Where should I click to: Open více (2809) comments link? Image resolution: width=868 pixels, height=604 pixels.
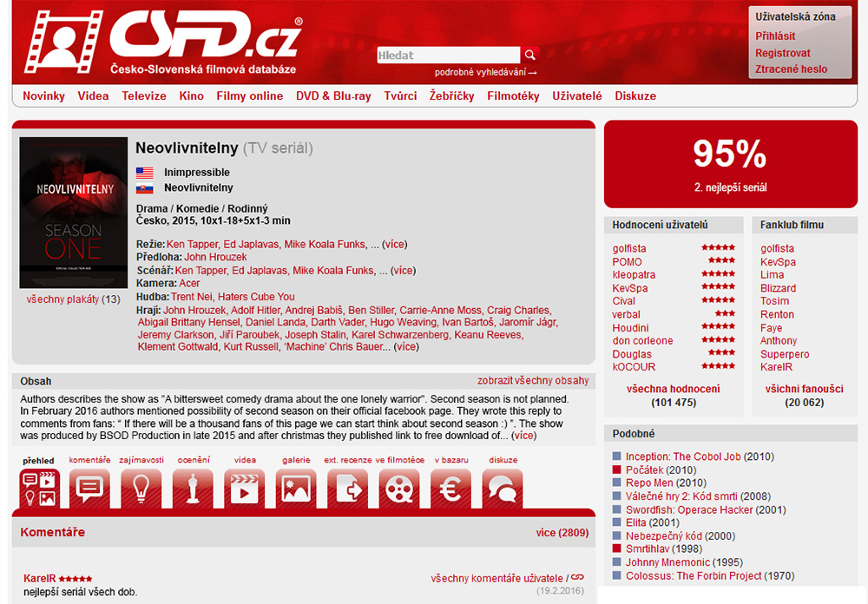[562, 533]
